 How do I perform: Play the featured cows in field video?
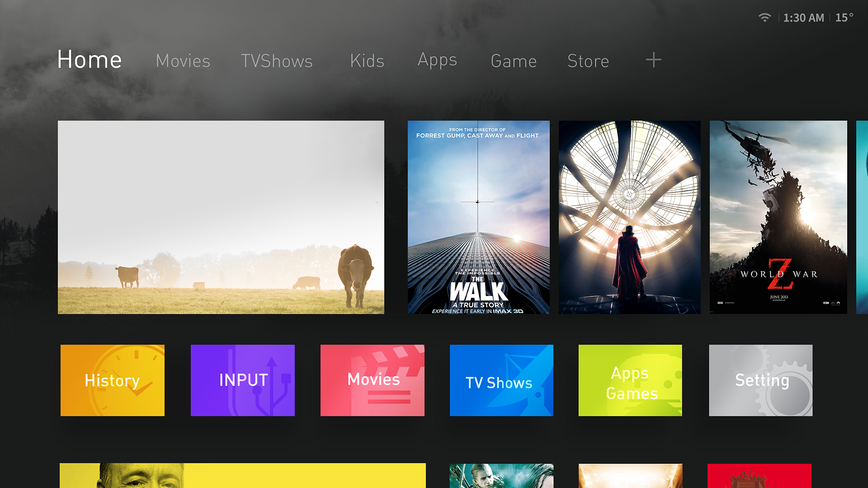click(221, 217)
